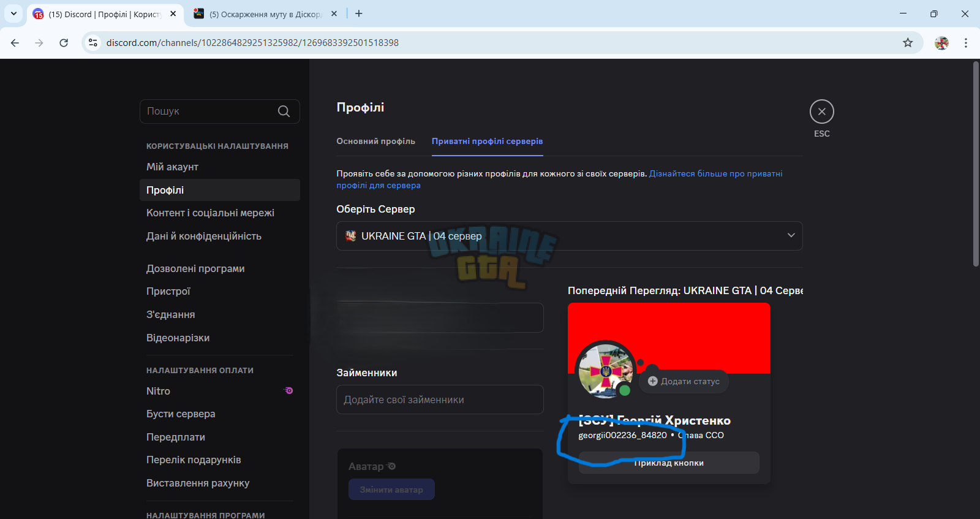
Task: Click the Додати статус button
Action: pyautogui.click(x=684, y=381)
